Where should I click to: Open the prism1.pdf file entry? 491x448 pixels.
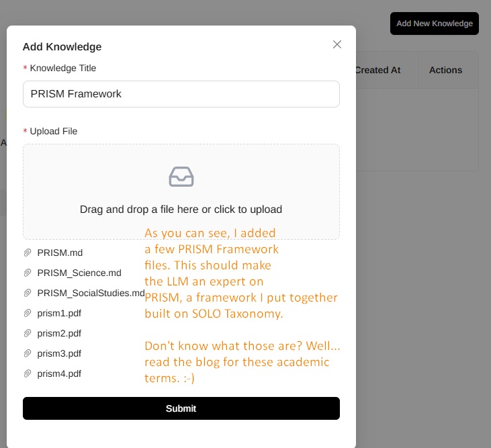tap(59, 313)
